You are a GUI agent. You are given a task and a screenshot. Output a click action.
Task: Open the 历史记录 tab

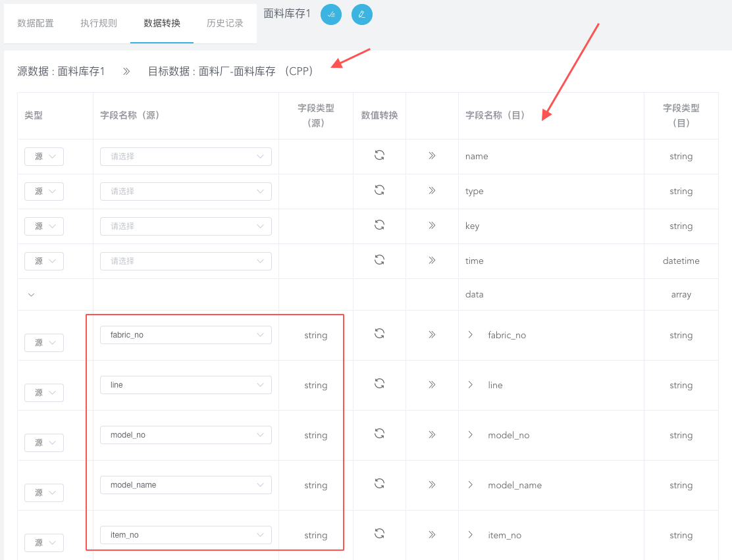click(225, 23)
